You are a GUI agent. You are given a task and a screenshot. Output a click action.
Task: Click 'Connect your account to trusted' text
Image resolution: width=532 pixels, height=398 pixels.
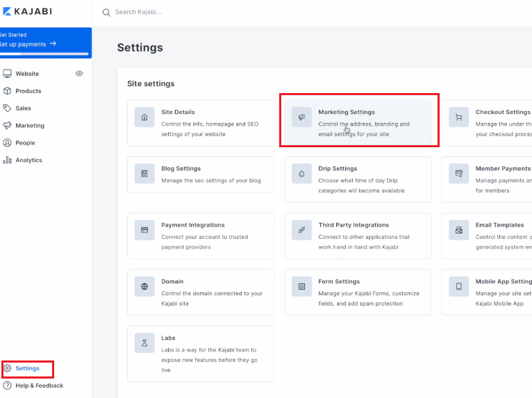205,237
